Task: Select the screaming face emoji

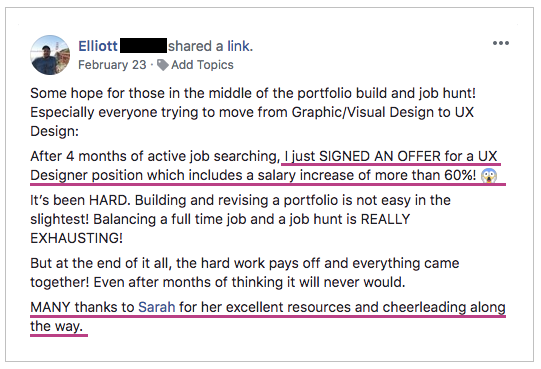Action: click(489, 176)
